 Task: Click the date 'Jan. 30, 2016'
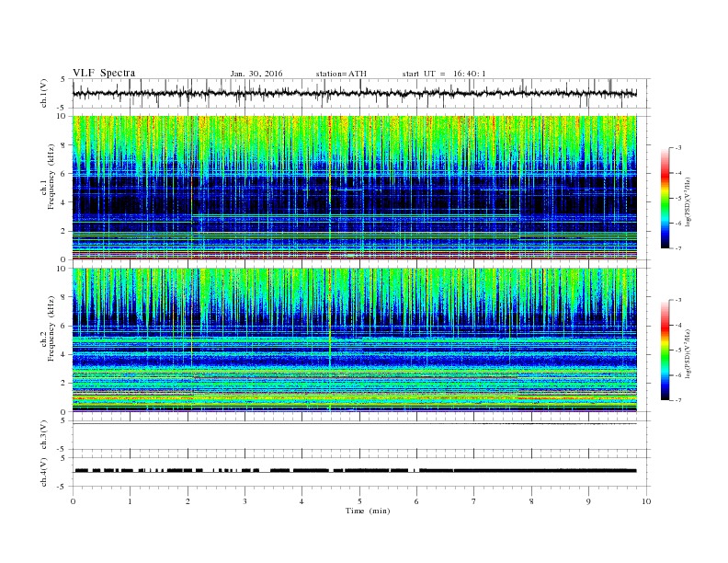pos(256,74)
